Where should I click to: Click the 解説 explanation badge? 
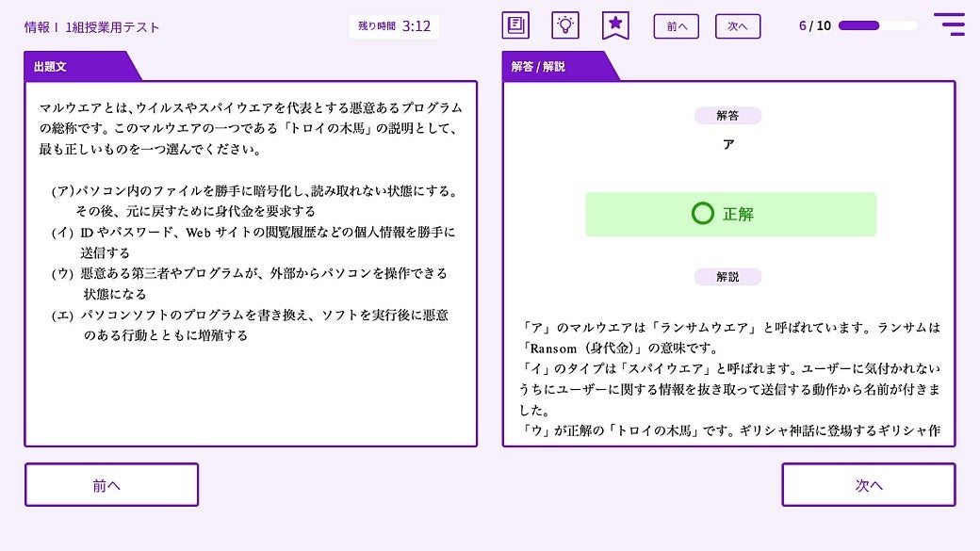730,276
